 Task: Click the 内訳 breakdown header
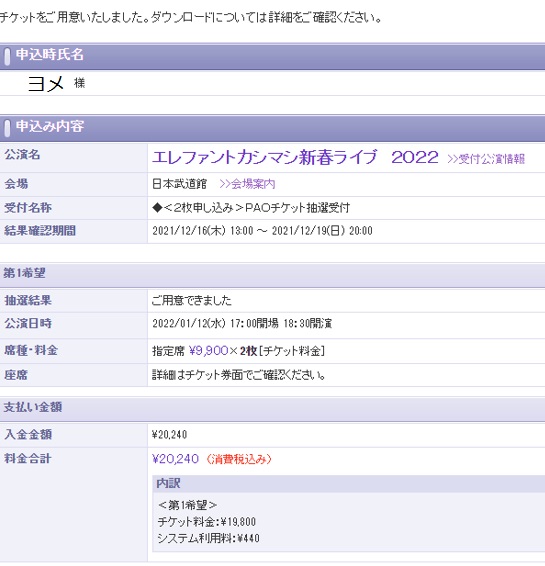coord(168,483)
